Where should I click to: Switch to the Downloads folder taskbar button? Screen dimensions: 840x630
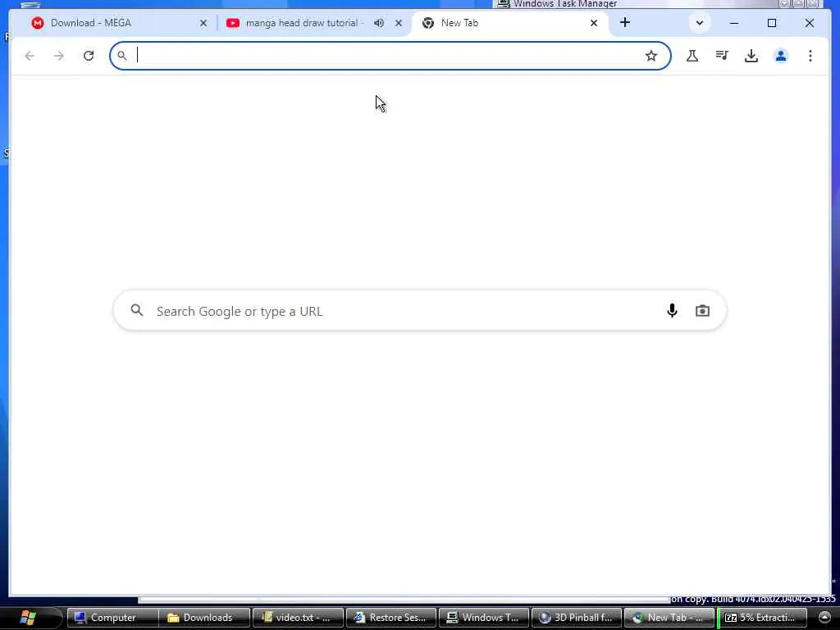click(205, 618)
